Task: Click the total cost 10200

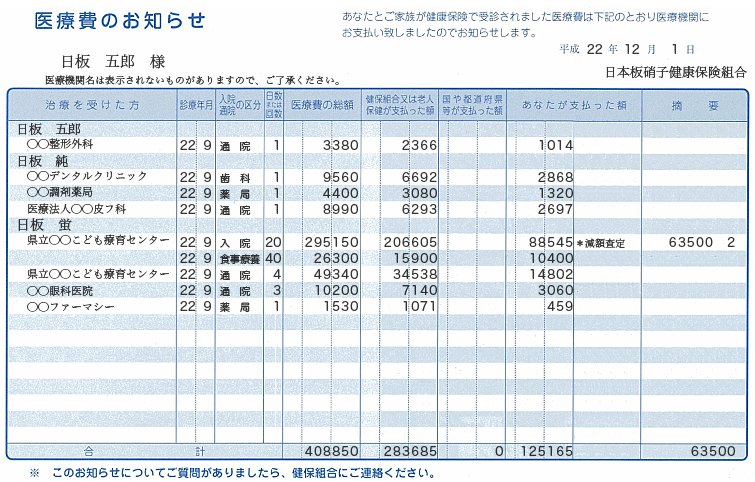Action: click(336, 290)
